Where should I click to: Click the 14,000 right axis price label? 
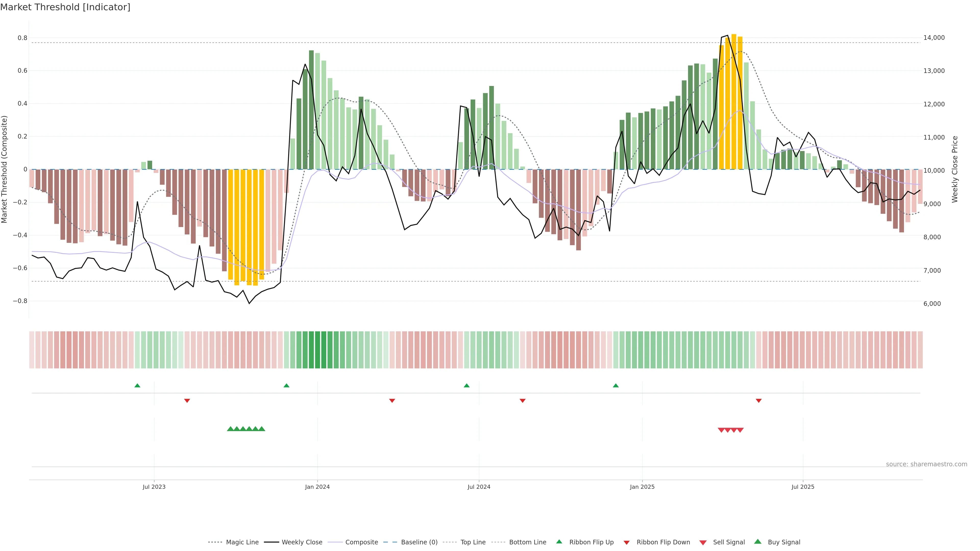pyautogui.click(x=934, y=38)
